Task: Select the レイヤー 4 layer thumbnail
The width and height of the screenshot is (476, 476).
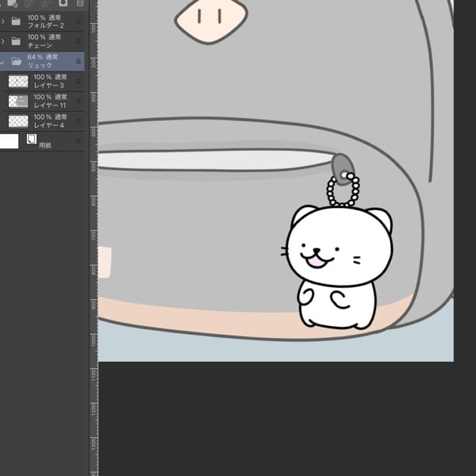Action: (18, 121)
